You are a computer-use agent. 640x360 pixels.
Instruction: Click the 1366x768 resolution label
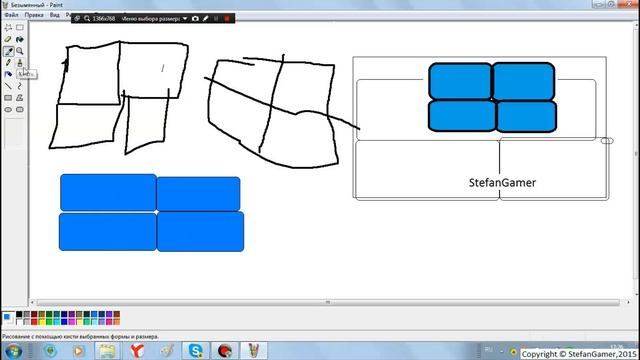[104, 18]
